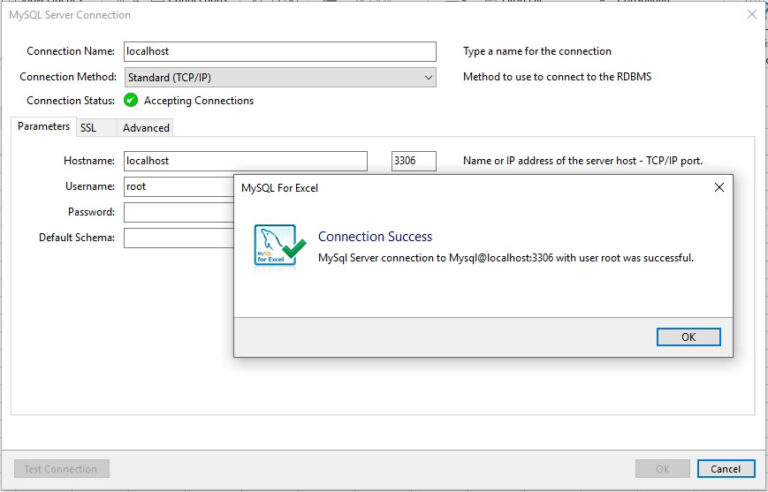Click the Password input field
This screenshot has width=768, height=492.
(179, 212)
